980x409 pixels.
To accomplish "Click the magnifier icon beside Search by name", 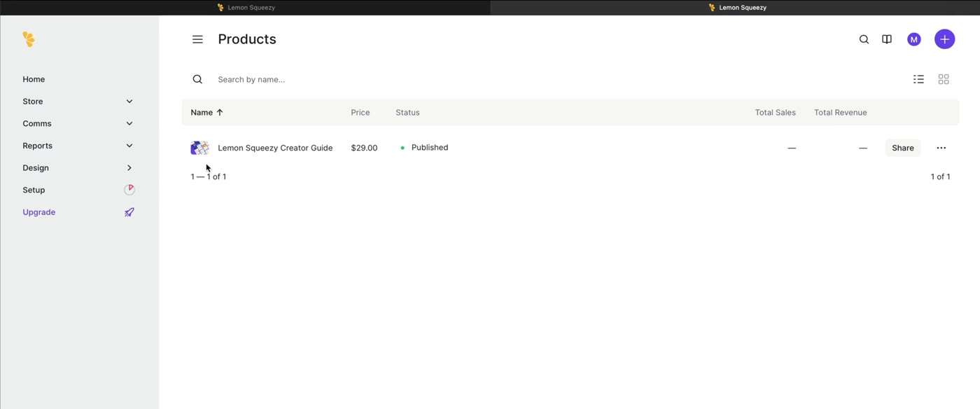I will click(x=197, y=79).
